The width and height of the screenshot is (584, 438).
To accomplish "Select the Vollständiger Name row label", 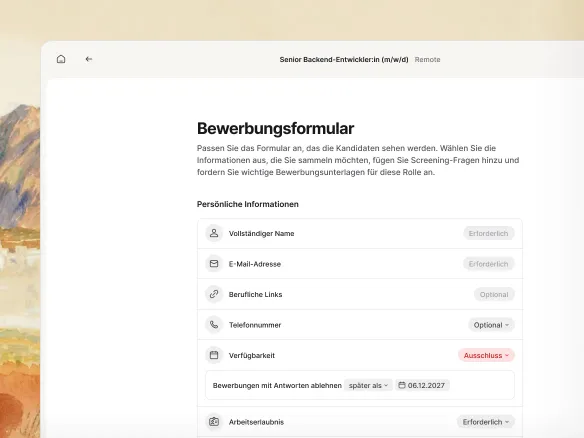I will click(x=261, y=234).
